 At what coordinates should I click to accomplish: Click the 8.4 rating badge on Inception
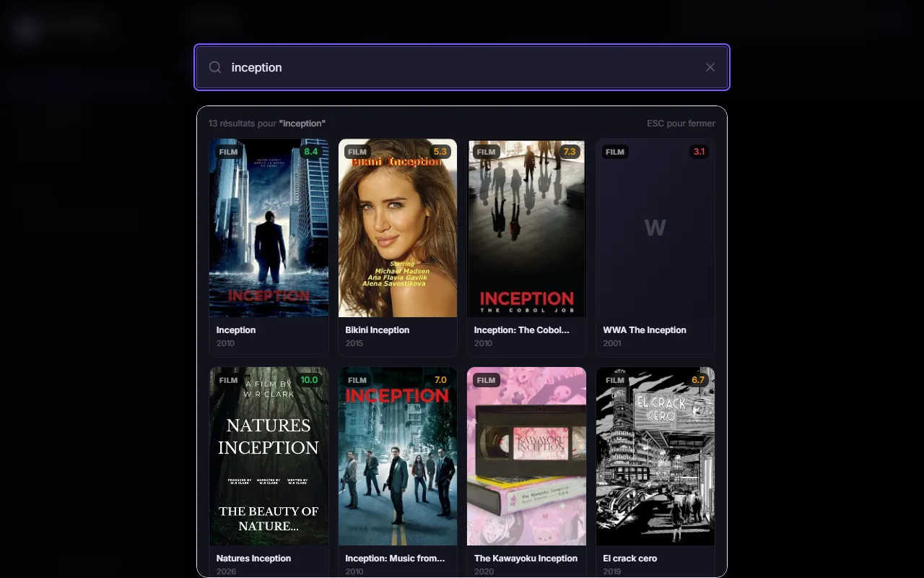coord(311,152)
